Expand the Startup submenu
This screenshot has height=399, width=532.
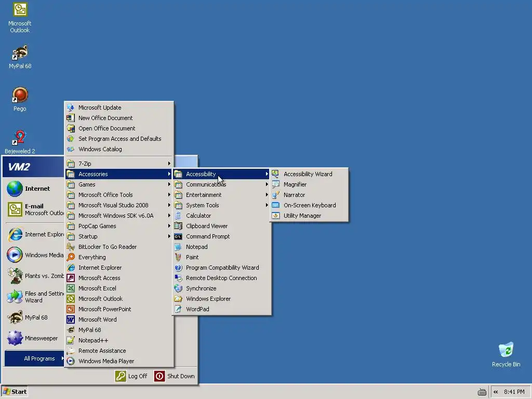119,236
